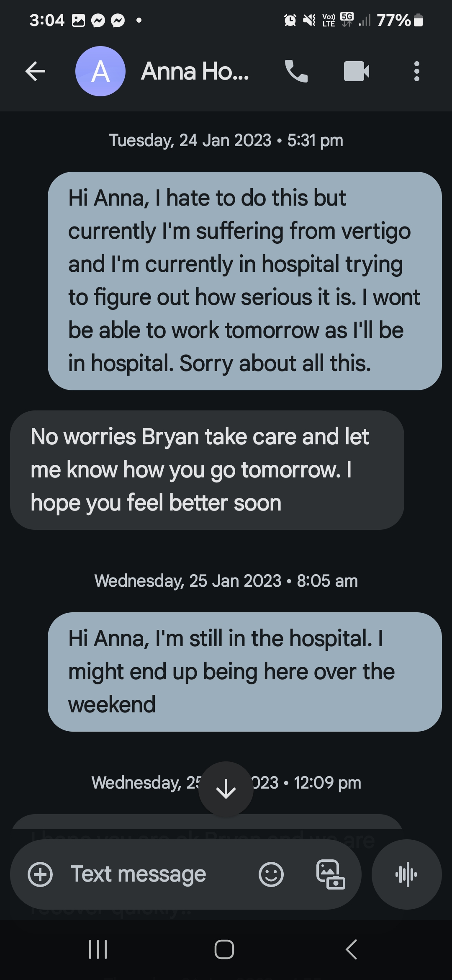Open Anna's contact avatar
Image resolution: width=452 pixels, height=980 pixels.
coord(100,72)
